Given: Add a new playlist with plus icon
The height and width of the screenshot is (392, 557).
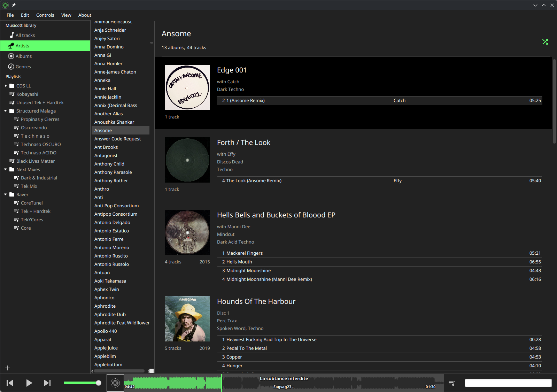Looking at the screenshot, I should point(8,368).
